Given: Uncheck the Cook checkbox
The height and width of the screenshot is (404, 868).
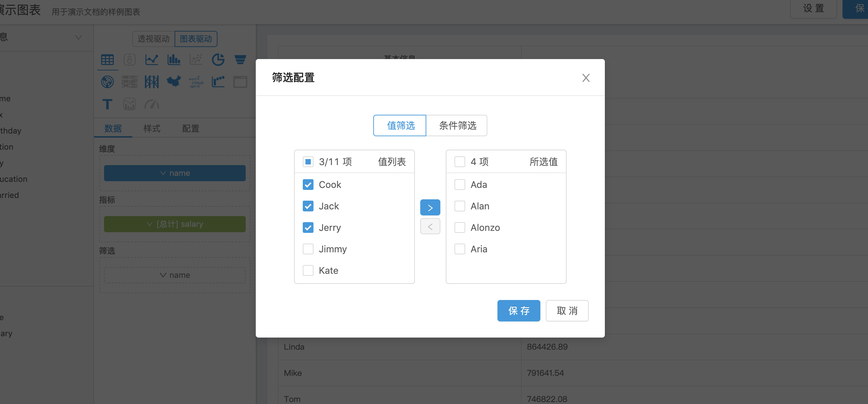Looking at the screenshot, I should pos(308,185).
